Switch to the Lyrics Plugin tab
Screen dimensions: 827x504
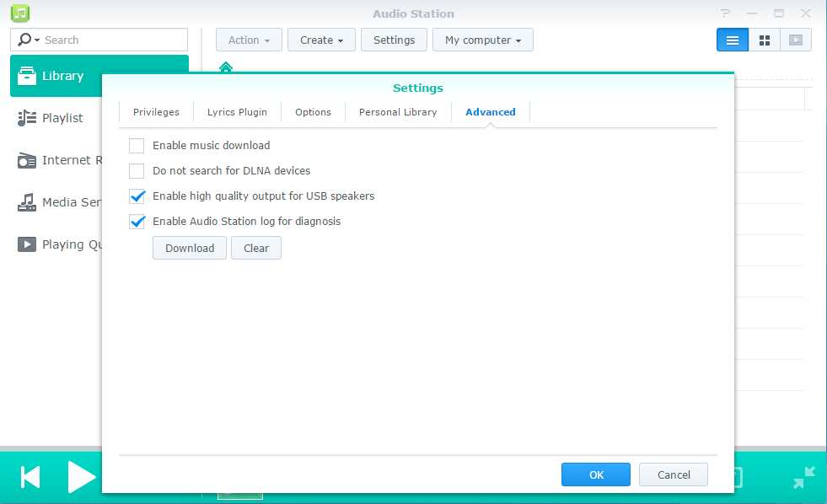tap(238, 112)
